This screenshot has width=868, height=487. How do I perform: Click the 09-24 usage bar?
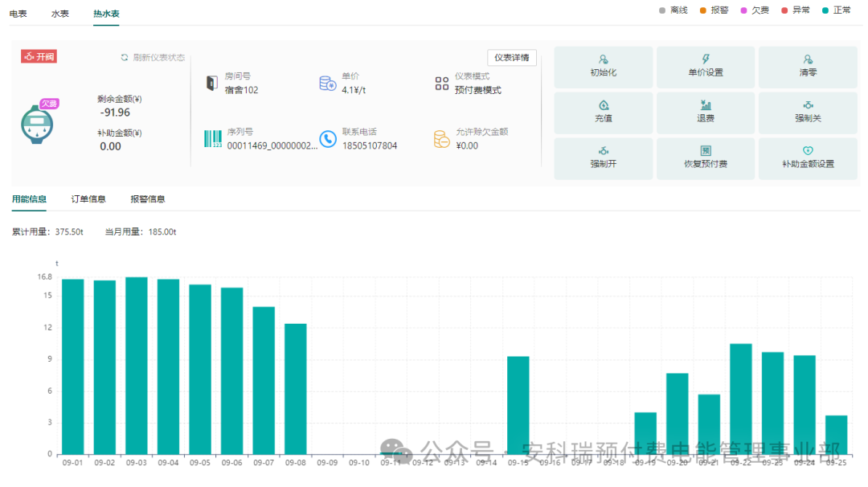(805, 405)
